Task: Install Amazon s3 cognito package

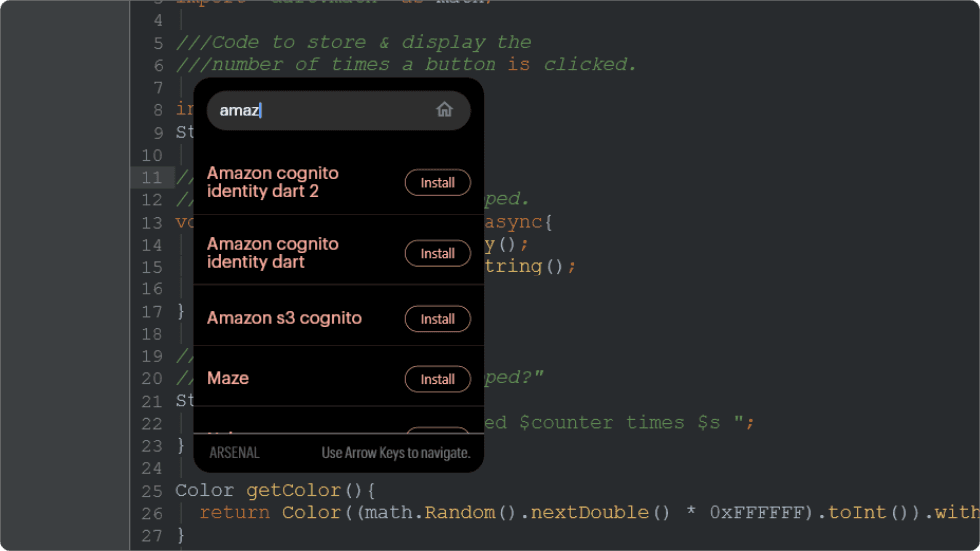Action: 437,319
